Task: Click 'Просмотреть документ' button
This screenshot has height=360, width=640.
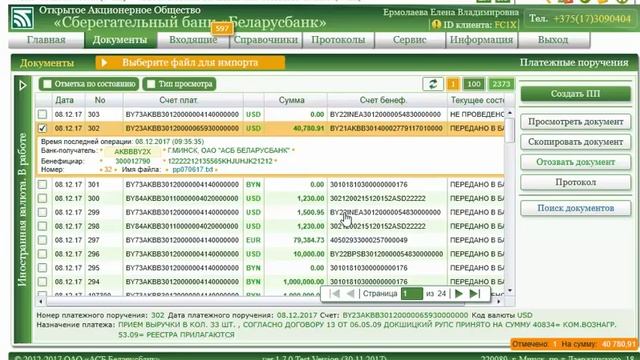Action: pos(576,122)
